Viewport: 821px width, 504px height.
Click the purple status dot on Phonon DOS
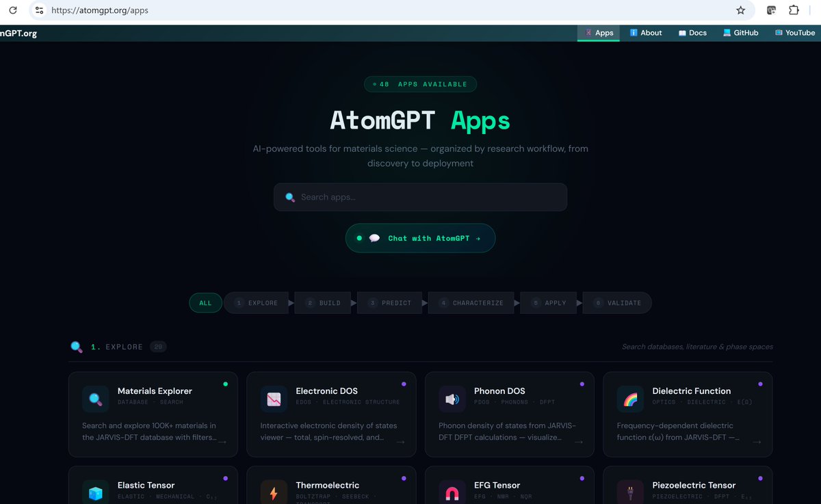pyautogui.click(x=582, y=384)
